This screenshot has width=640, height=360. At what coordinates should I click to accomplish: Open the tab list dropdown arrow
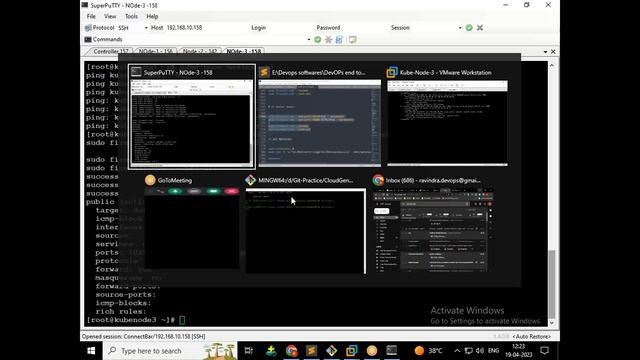click(x=545, y=52)
